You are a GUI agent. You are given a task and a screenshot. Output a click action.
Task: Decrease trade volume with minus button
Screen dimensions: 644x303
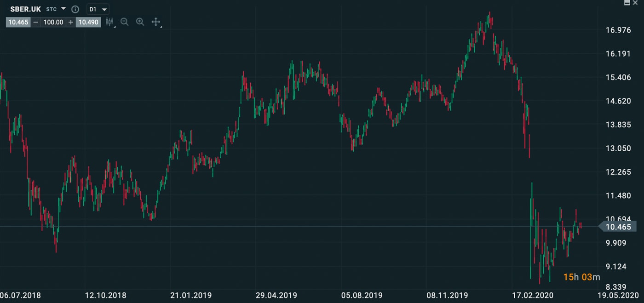35,22
